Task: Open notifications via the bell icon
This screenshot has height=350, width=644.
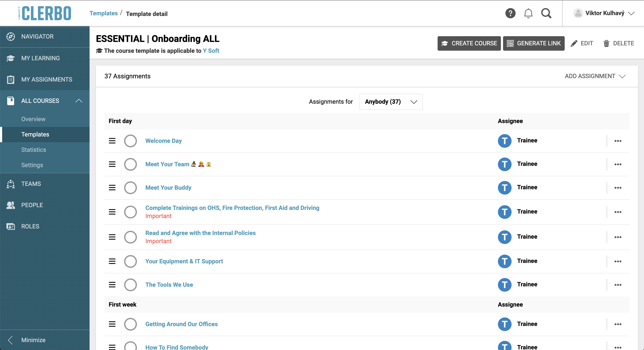Action: pyautogui.click(x=528, y=13)
